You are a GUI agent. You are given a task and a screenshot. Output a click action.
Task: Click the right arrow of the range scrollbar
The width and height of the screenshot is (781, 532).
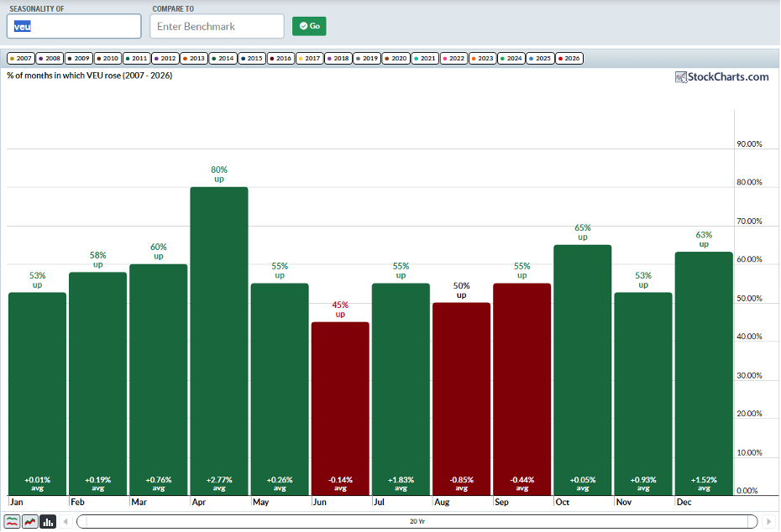[768, 522]
